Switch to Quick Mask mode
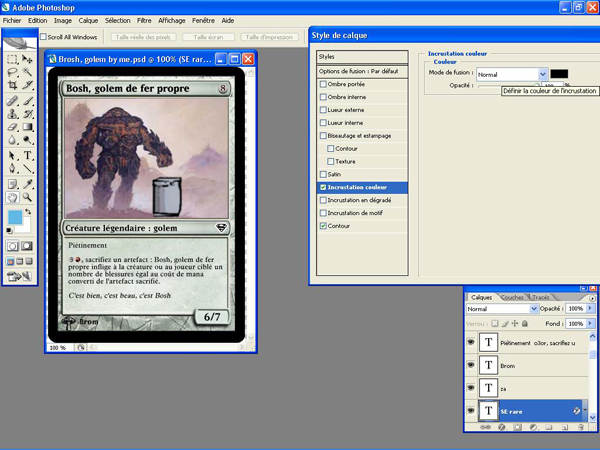This screenshot has height=450, width=600. pos(27,246)
